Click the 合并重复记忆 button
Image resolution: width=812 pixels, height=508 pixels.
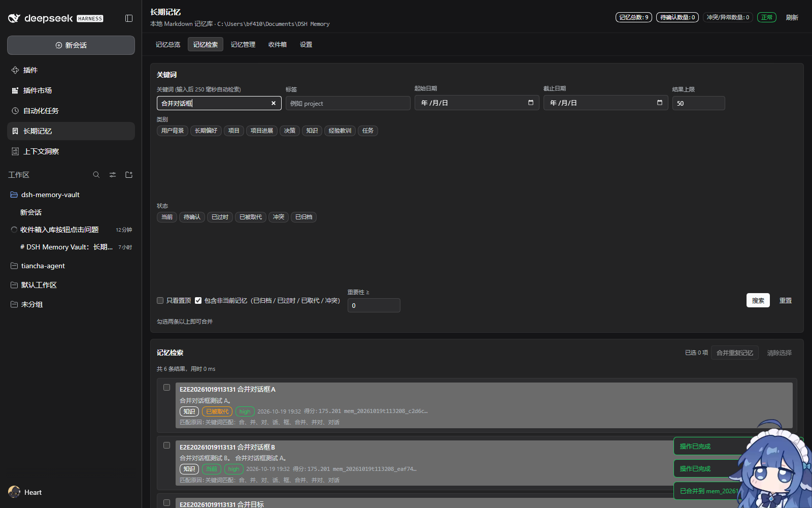point(735,353)
